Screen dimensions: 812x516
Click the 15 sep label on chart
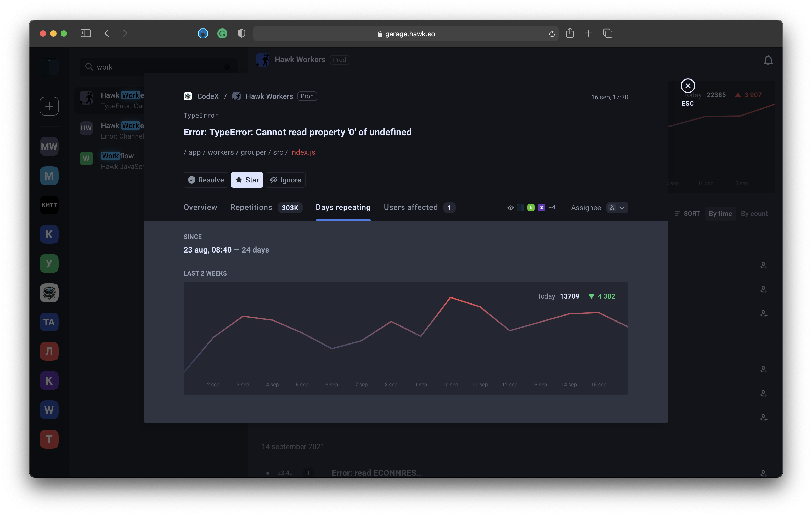(x=598, y=385)
